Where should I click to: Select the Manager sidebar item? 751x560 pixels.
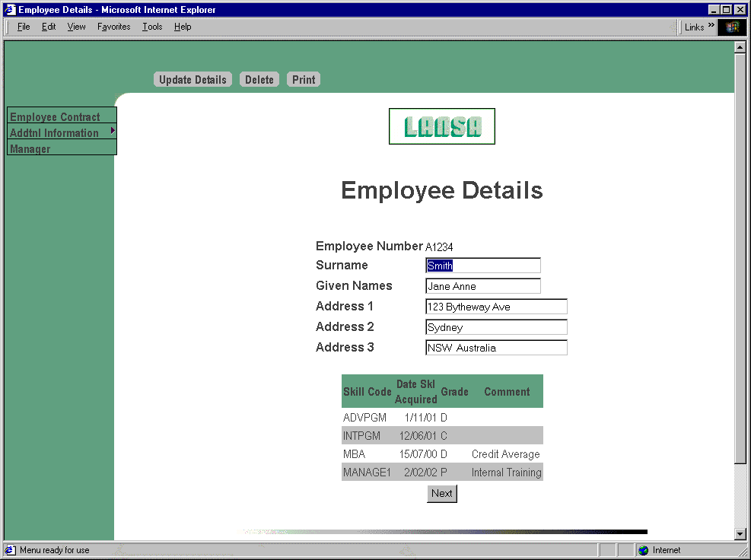62,148
